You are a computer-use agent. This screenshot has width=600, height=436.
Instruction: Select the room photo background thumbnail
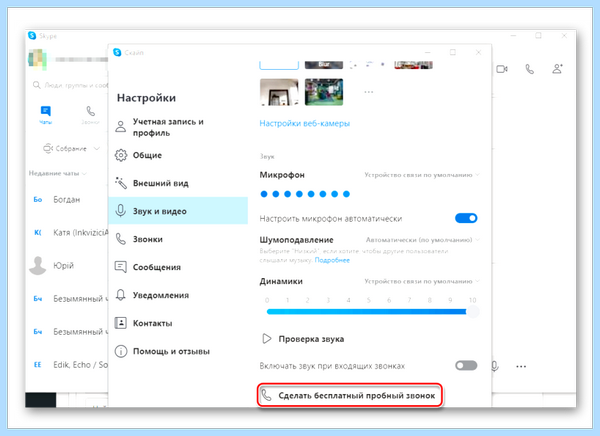click(x=279, y=92)
